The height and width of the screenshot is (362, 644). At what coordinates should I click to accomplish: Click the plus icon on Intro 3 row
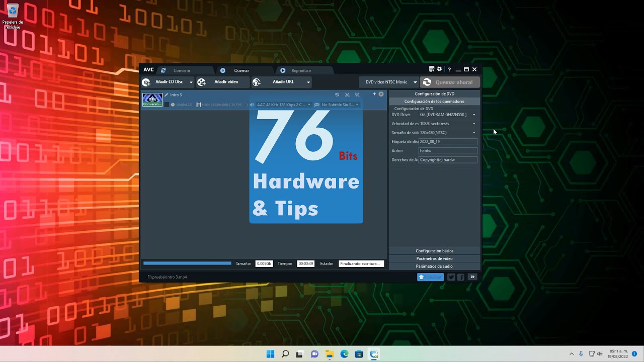coord(374,94)
